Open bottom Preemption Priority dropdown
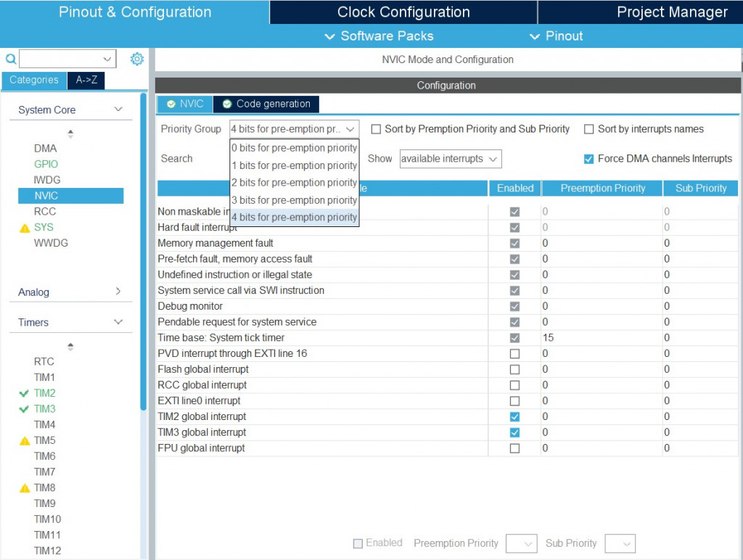743x560 pixels. [521, 543]
